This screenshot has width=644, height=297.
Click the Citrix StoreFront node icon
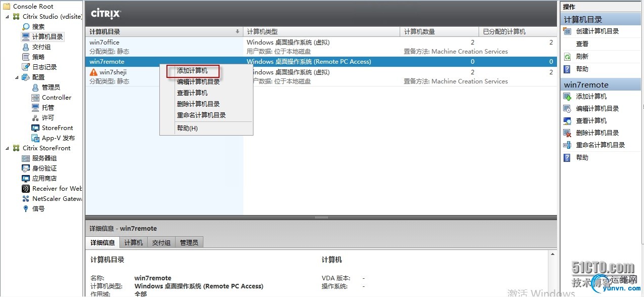click(17, 148)
